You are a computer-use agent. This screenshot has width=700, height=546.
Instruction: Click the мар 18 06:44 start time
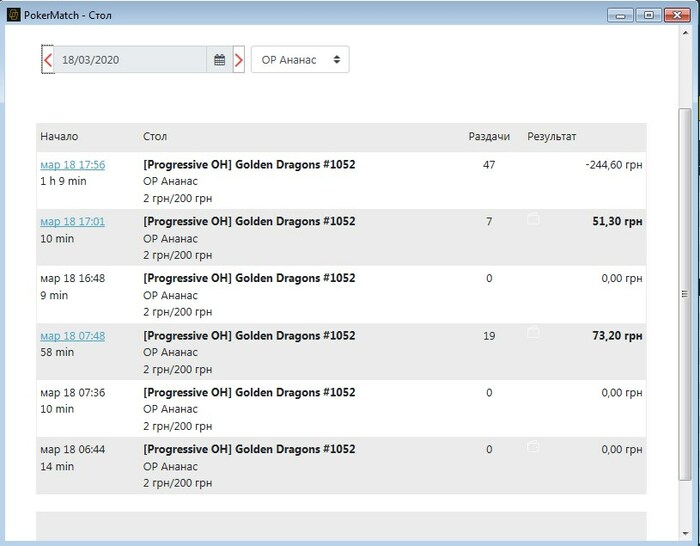(73, 449)
